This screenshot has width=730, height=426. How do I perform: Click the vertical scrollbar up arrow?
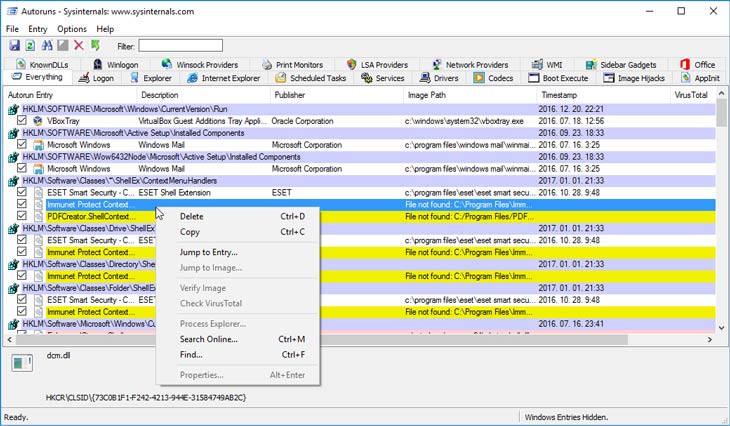coord(721,93)
